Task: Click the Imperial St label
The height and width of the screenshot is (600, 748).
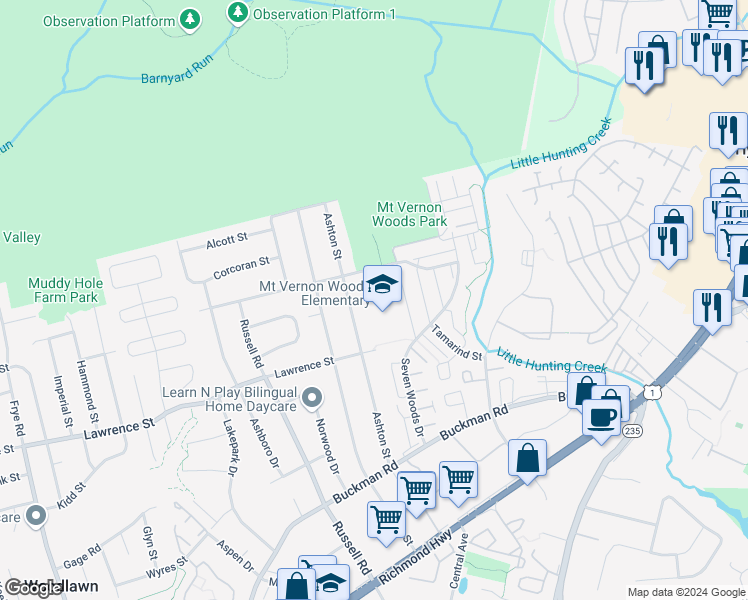Action: [x=63, y=401]
